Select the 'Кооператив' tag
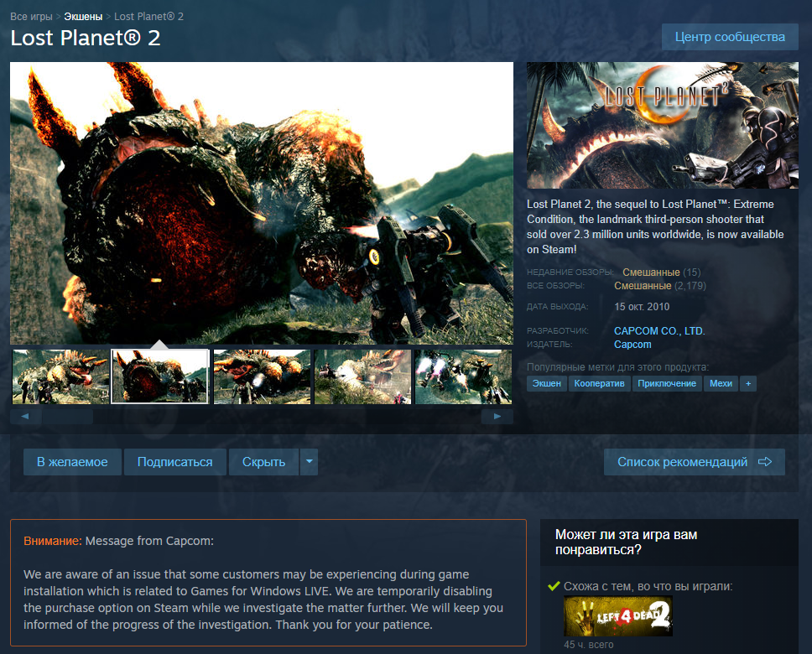 (x=599, y=384)
